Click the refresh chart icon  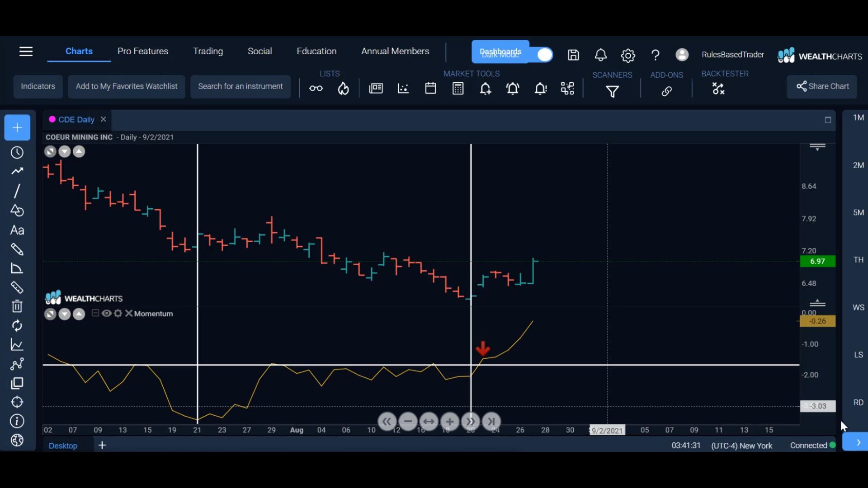coord(17,326)
